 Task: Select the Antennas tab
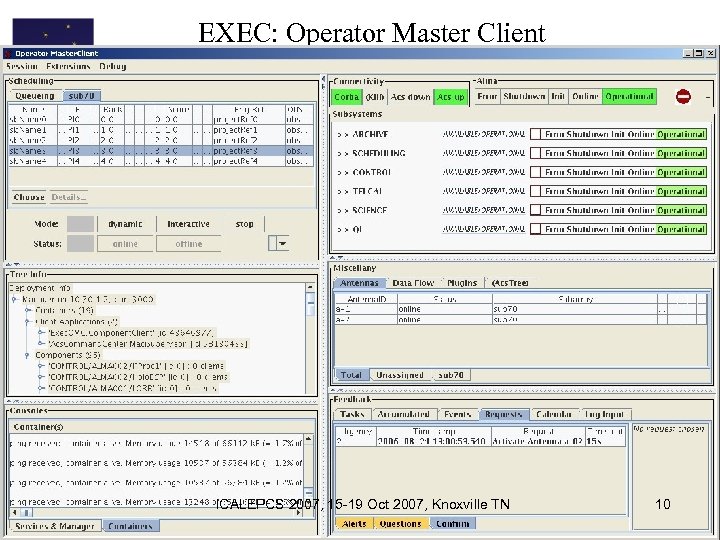tap(360, 283)
